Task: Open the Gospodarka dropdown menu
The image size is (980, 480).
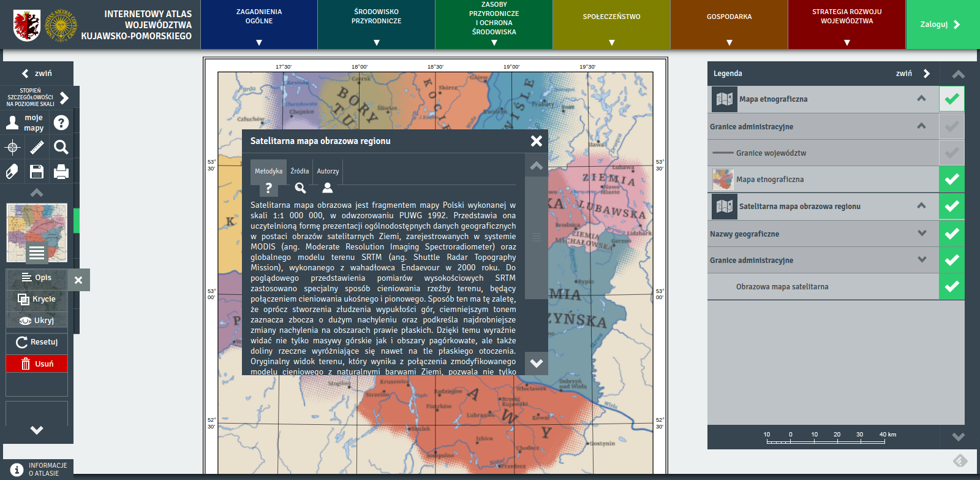Action: [729, 25]
